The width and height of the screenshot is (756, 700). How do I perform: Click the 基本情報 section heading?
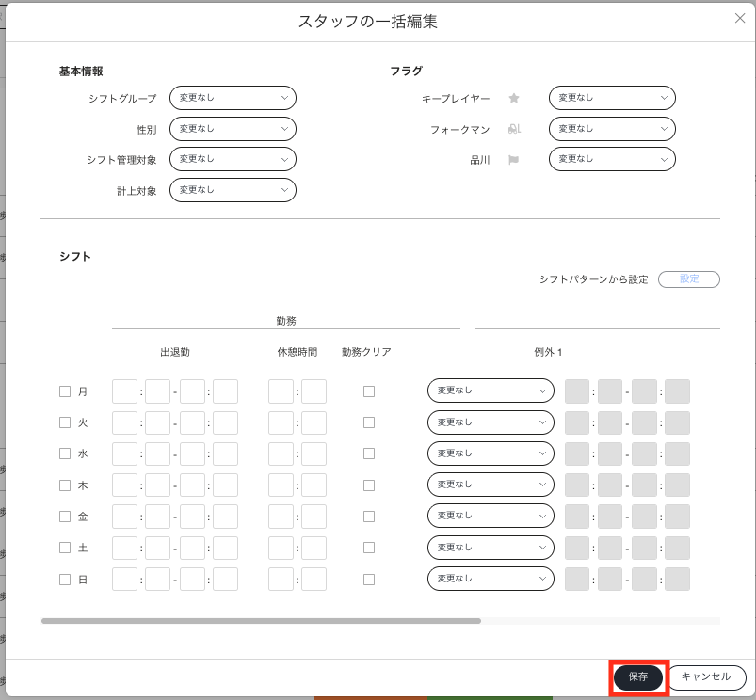(x=81, y=72)
